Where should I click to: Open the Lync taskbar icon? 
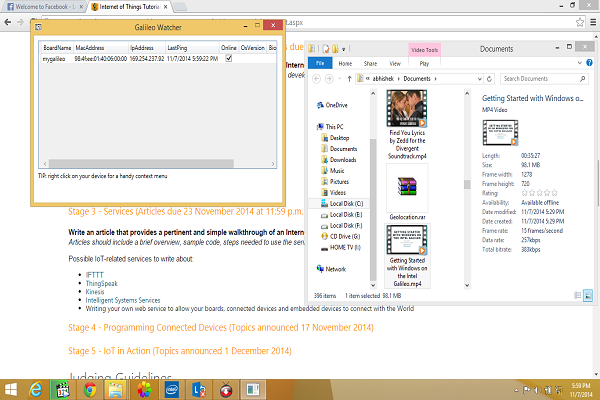199,390
